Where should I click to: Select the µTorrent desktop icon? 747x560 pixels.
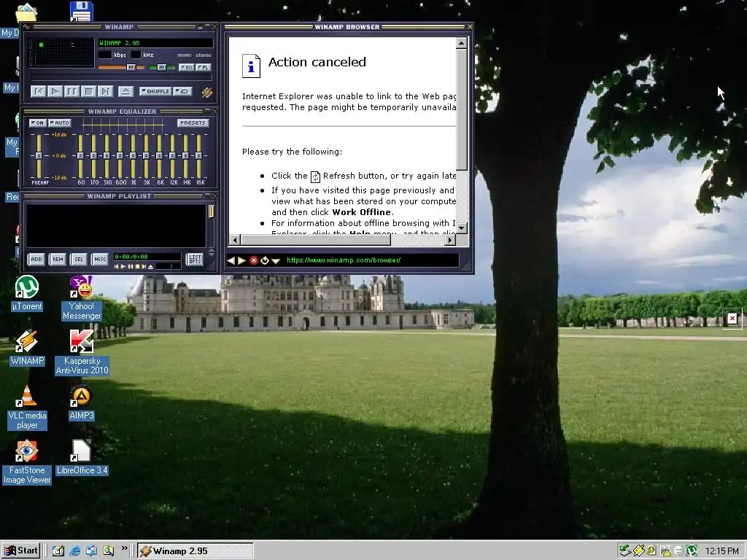pos(27,293)
